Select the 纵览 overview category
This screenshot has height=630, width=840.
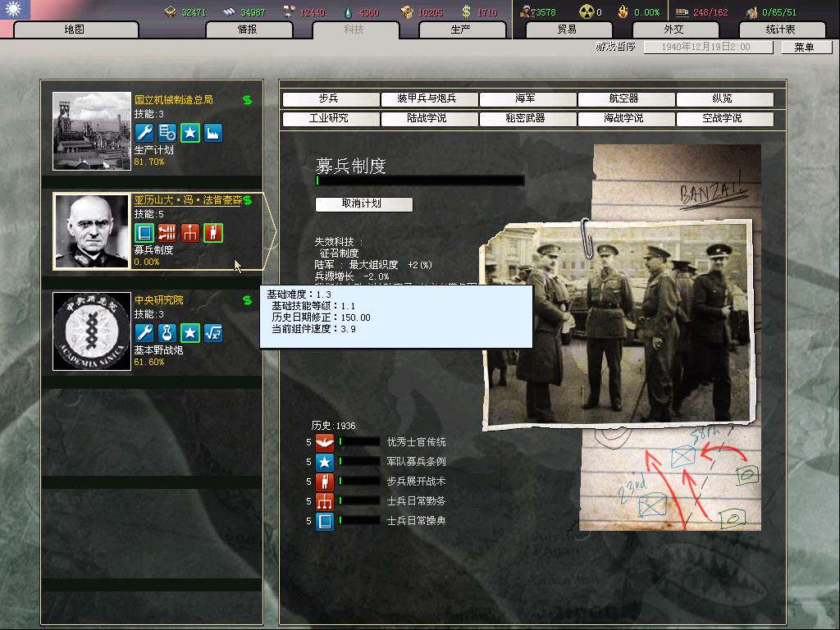pyautogui.click(x=725, y=99)
